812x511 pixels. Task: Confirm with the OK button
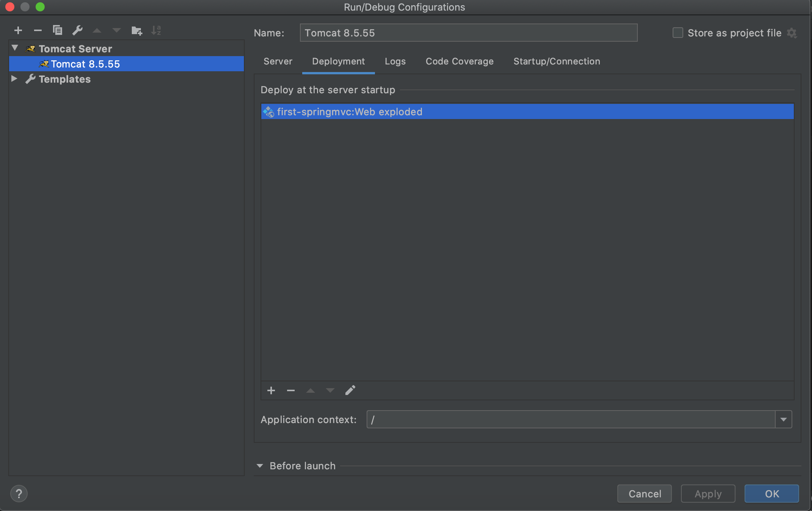click(772, 494)
